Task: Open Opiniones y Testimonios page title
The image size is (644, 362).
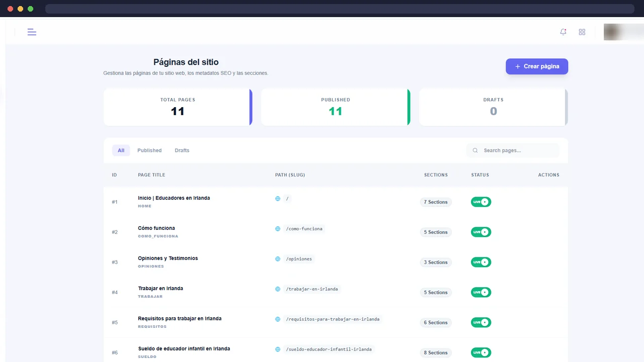Action: [x=168, y=258]
